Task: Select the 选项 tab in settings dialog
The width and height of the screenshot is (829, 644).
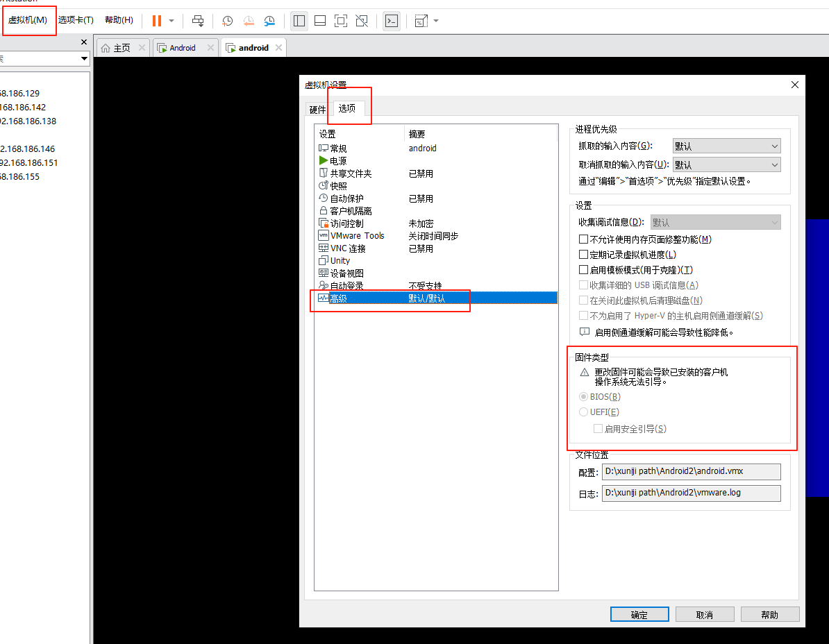Action: click(x=347, y=108)
